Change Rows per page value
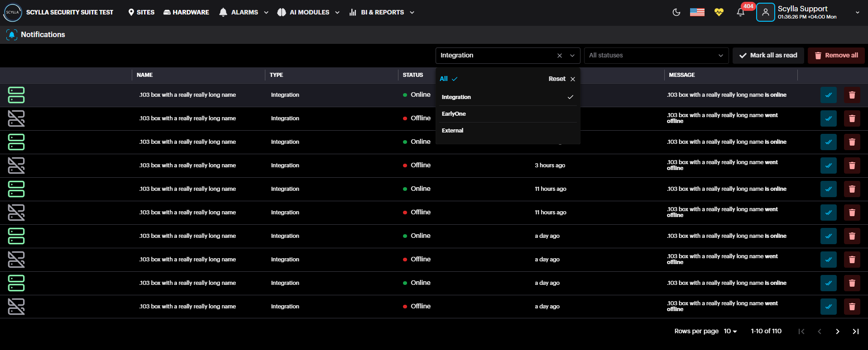868x350 pixels. click(730, 331)
